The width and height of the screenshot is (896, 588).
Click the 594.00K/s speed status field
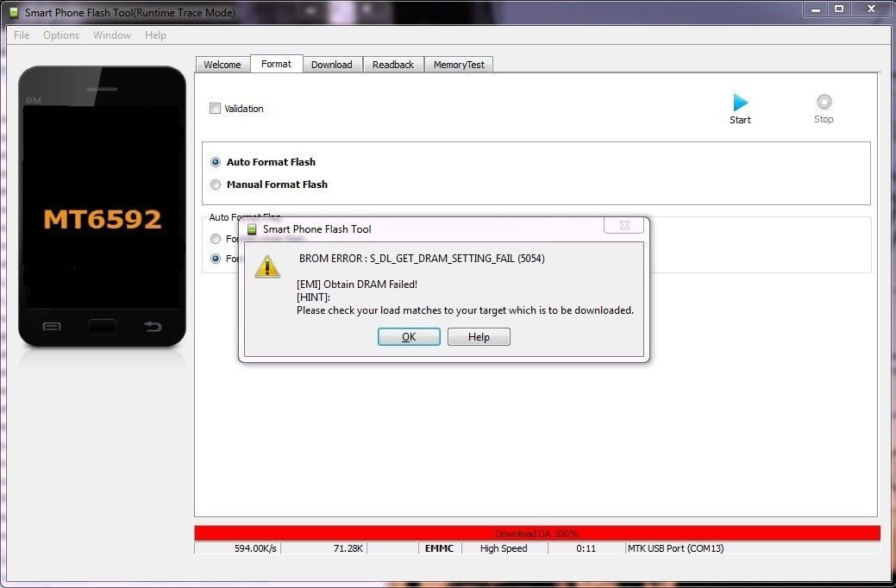[x=238, y=548]
